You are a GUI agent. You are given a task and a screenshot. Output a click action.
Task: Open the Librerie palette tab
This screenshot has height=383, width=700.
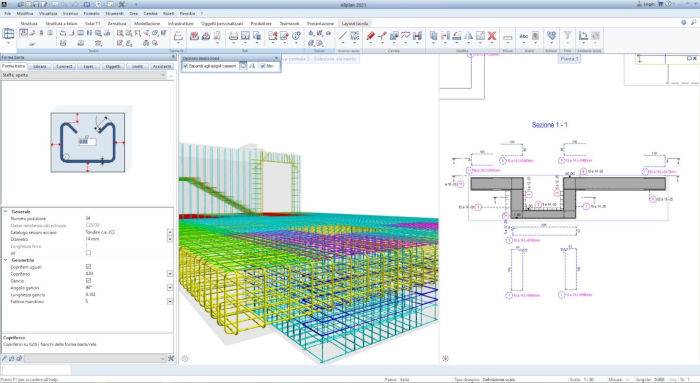point(40,66)
